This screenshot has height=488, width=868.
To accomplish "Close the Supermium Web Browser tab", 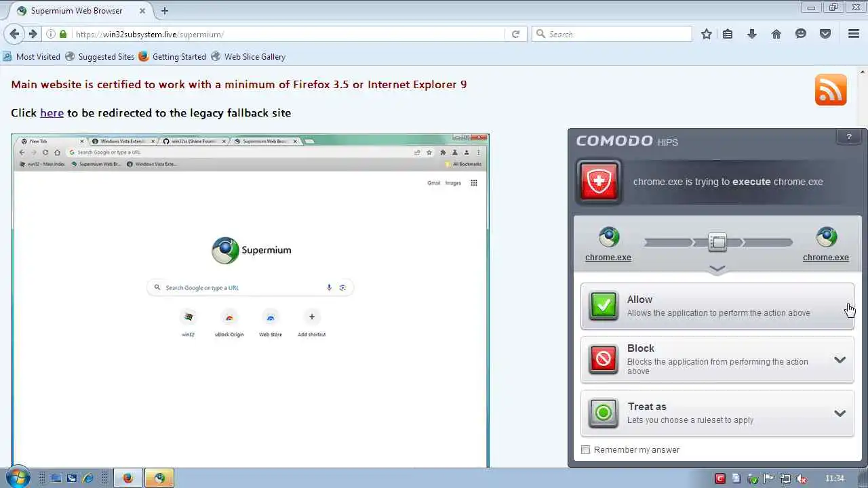I will [143, 11].
